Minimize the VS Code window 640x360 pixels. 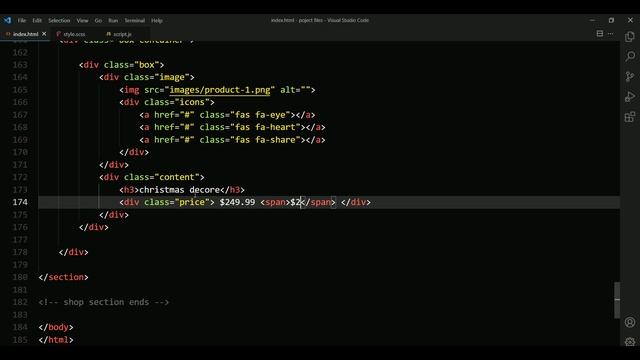(592, 20)
